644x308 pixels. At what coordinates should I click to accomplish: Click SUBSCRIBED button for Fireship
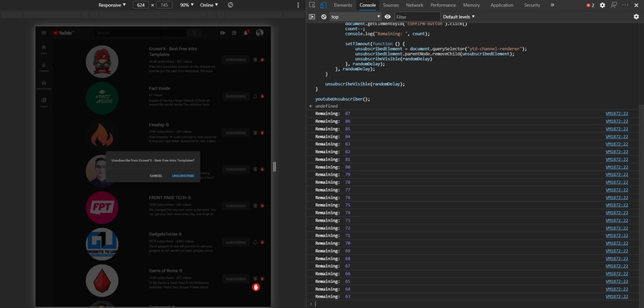tap(236, 133)
